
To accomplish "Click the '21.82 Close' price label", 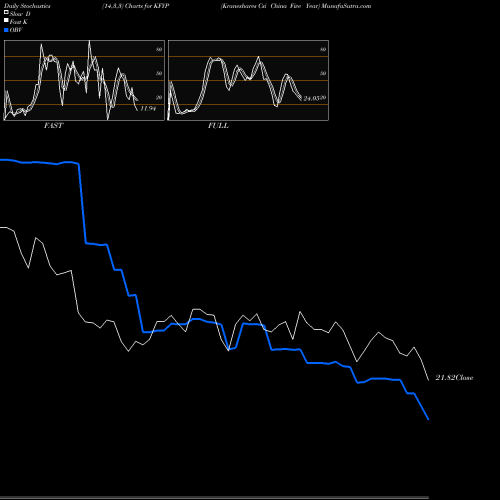I will tap(454, 378).
